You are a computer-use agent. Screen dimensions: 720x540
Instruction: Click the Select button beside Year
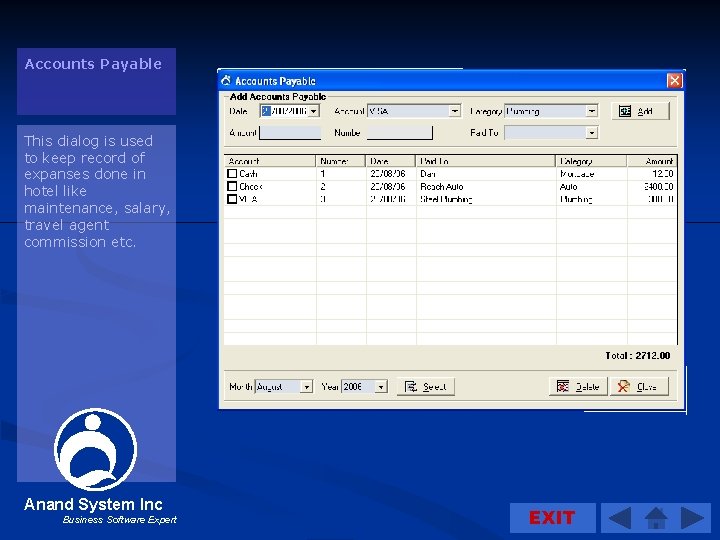click(426, 387)
